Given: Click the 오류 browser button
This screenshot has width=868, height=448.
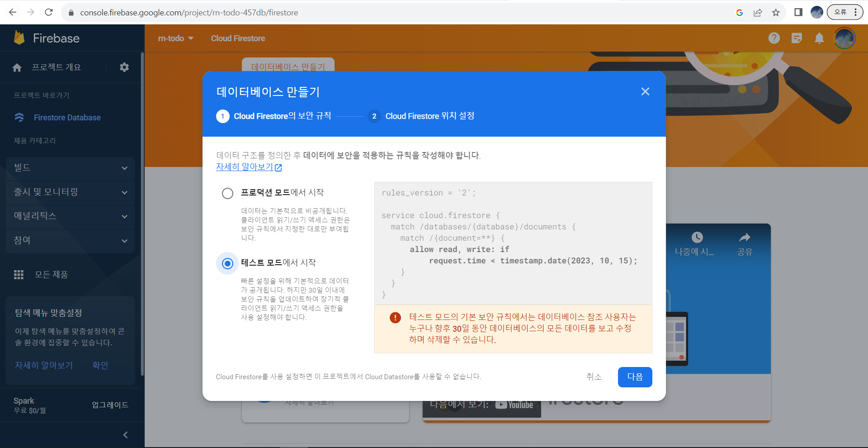Looking at the screenshot, I should [x=844, y=12].
